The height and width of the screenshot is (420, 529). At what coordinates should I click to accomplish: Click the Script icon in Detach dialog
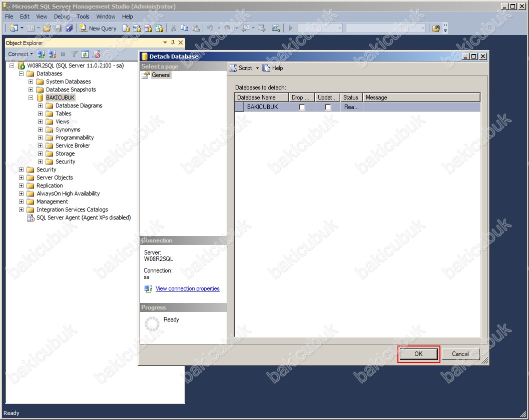[233, 68]
